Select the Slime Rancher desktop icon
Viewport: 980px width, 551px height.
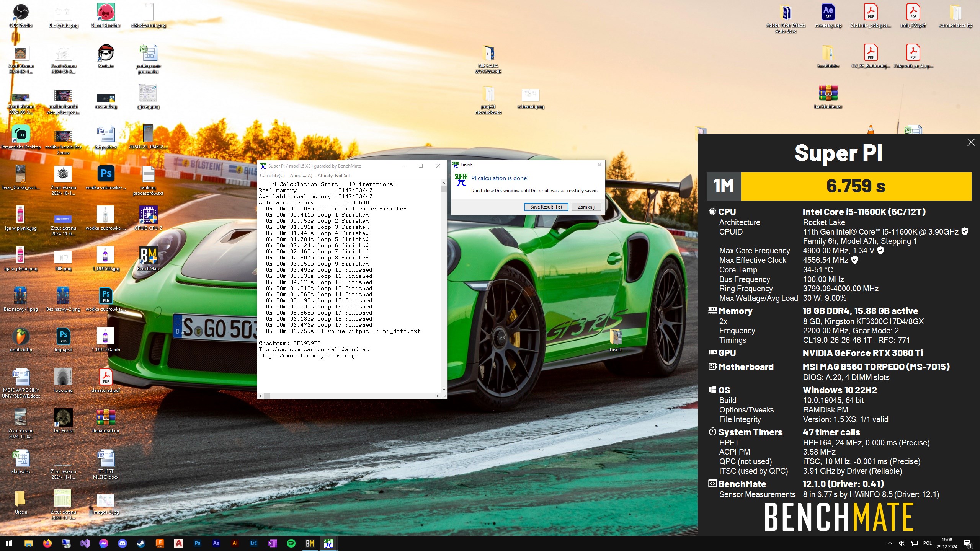pos(106,15)
